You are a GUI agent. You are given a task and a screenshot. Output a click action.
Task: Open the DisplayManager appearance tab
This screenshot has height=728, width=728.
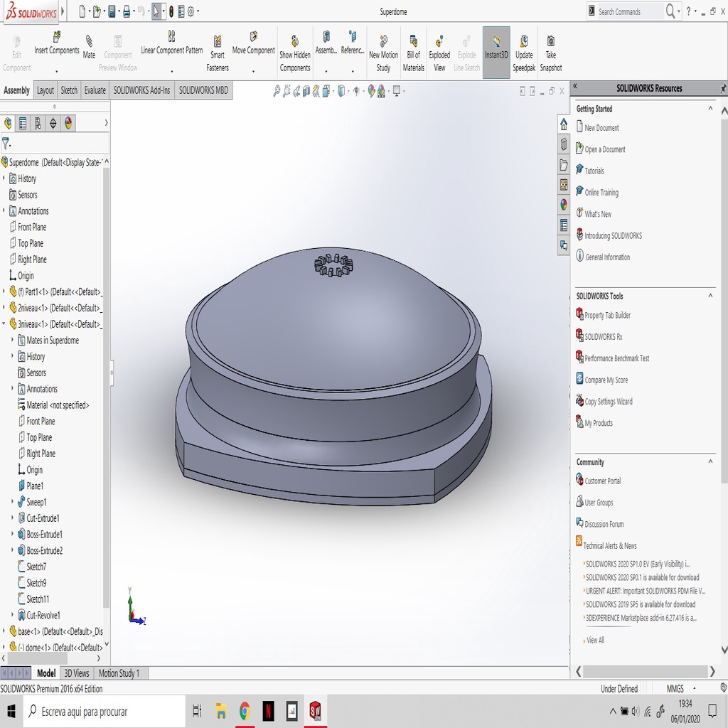coord(68,123)
